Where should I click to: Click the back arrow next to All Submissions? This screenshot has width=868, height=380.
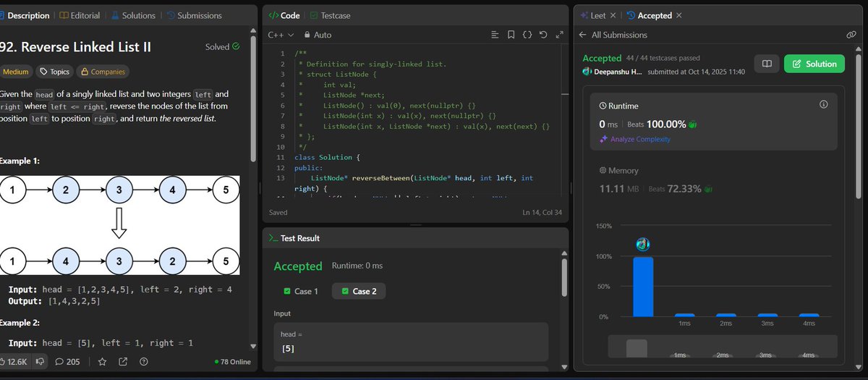click(583, 35)
